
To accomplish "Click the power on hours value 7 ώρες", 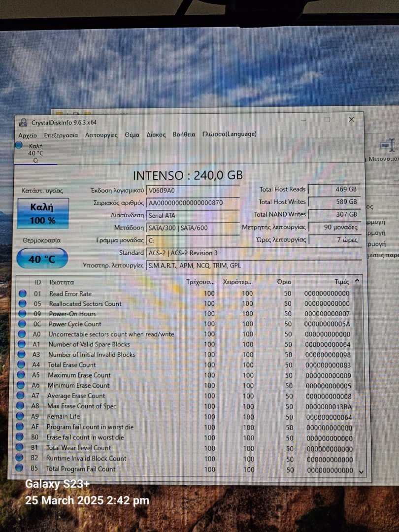I will point(334,239).
